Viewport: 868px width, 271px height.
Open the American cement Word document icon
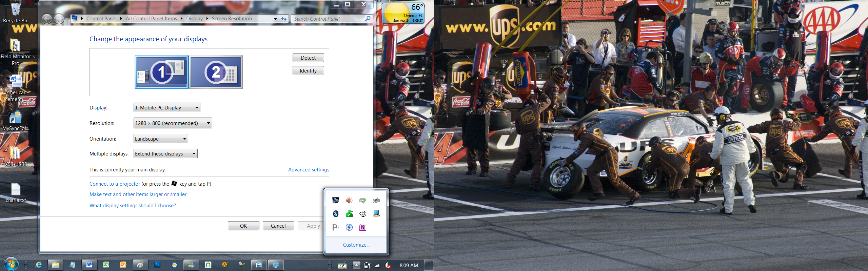[x=16, y=88]
